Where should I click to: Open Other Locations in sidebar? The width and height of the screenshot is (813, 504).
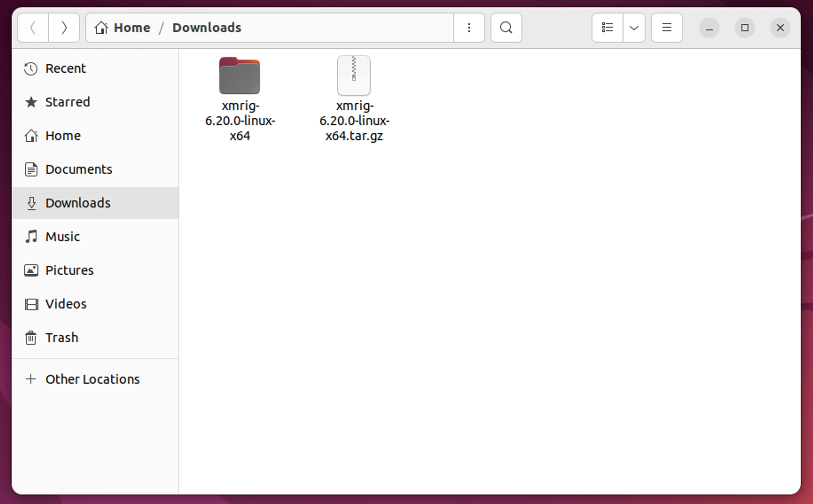coord(92,379)
